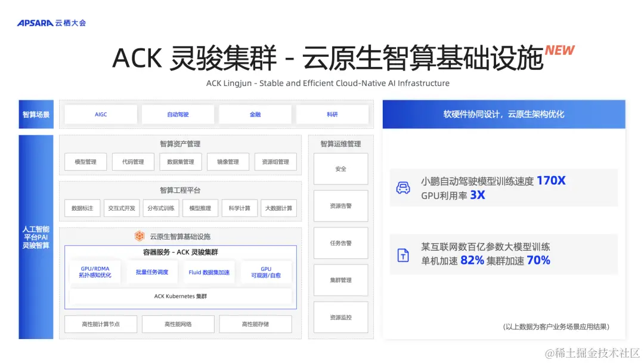This screenshot has width=644, height=363.
Task: Toggle the 批量任务调度 capability
Action: click(x=152, y=272)
